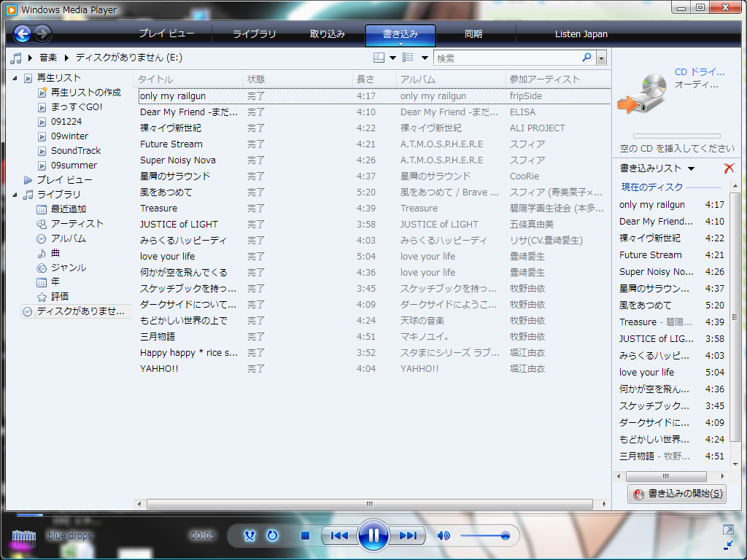Click the music note breadcrumb icon
The image size is (747, 560).
pyautogui.click(x=16, y=58)
